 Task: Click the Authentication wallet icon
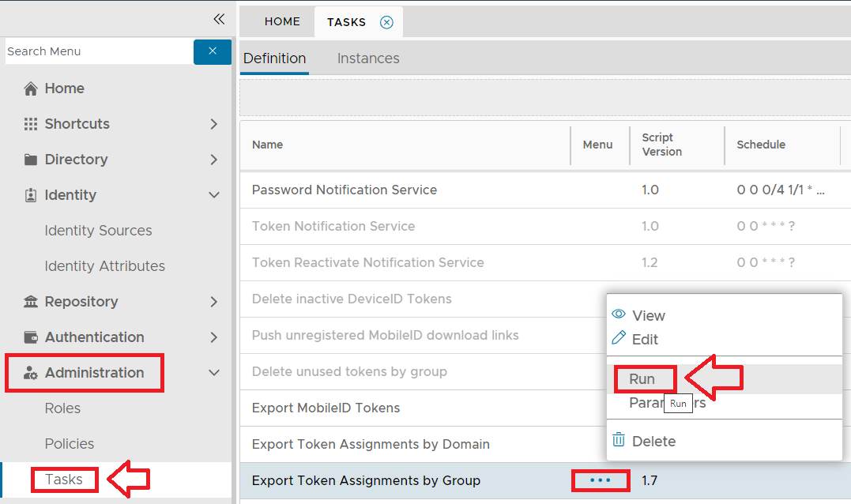(x=31, y=337)
